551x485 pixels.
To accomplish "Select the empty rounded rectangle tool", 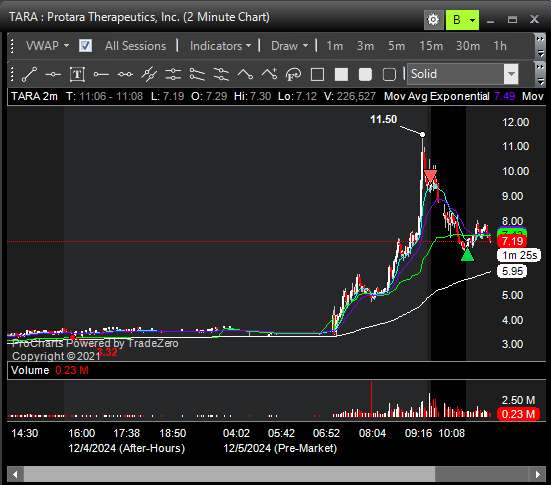I will point(389,75).
